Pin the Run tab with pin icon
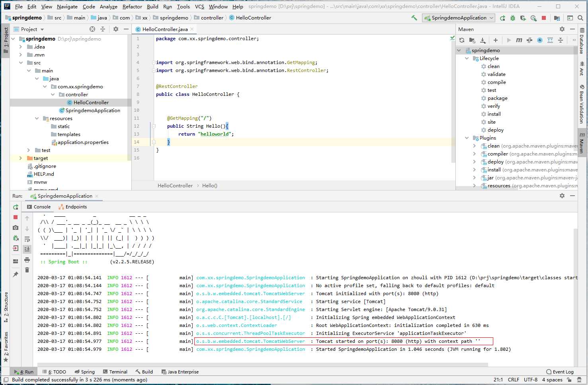The height and width of the screenshot is (385, 588). 16,274
